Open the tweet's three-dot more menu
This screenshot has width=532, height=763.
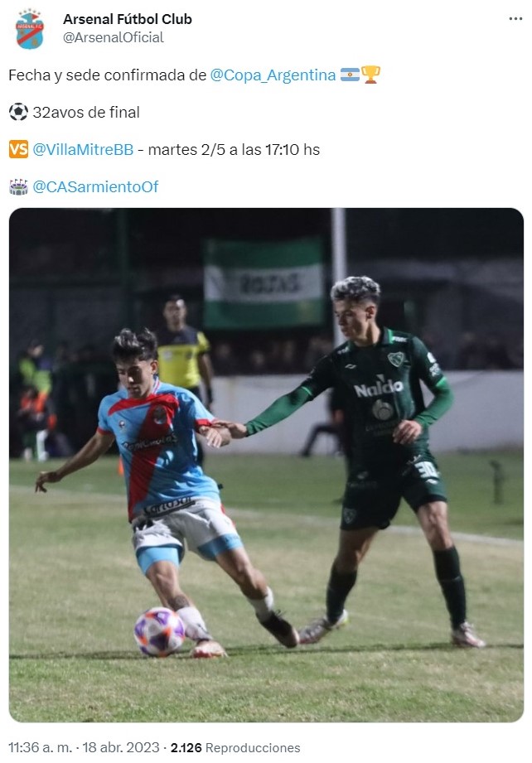515,19
